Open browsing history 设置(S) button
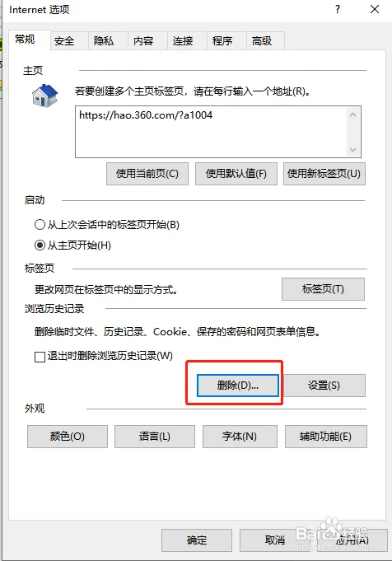392x561 pixels. coord(324,386)
